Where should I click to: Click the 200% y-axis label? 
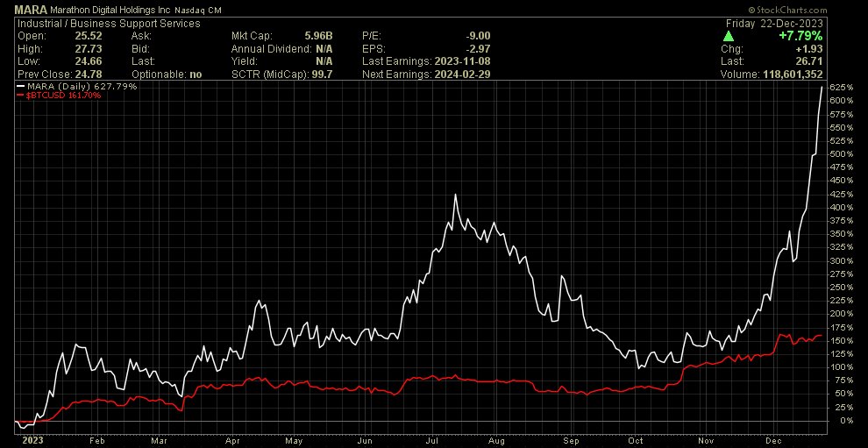(x=840, y=314)
